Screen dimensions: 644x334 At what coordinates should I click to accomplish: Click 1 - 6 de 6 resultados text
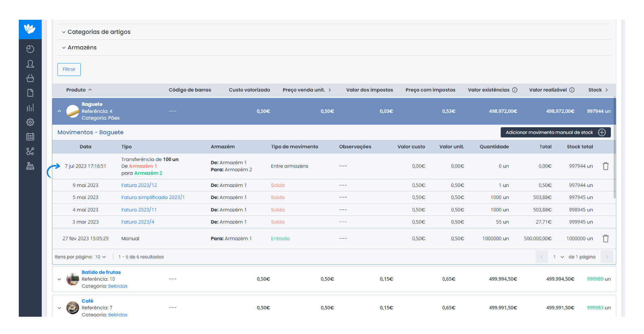(141, 257)
